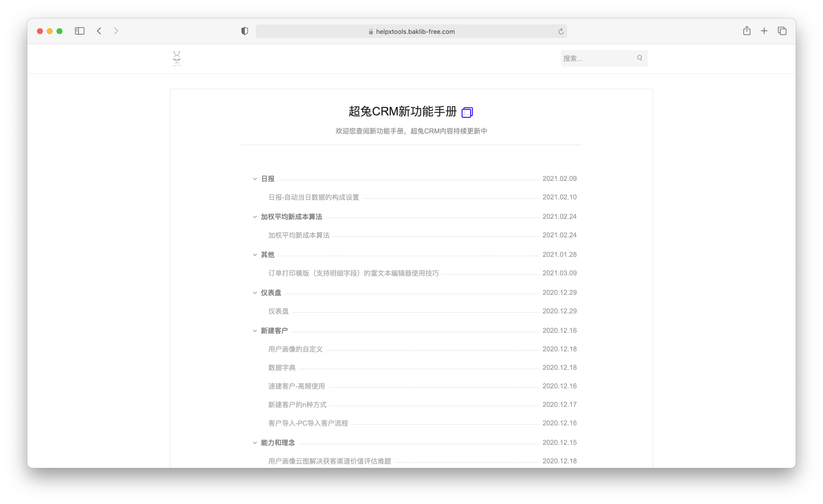Click the blue icon beside the title
Screen dimensions: 823x504
[467, 112]
